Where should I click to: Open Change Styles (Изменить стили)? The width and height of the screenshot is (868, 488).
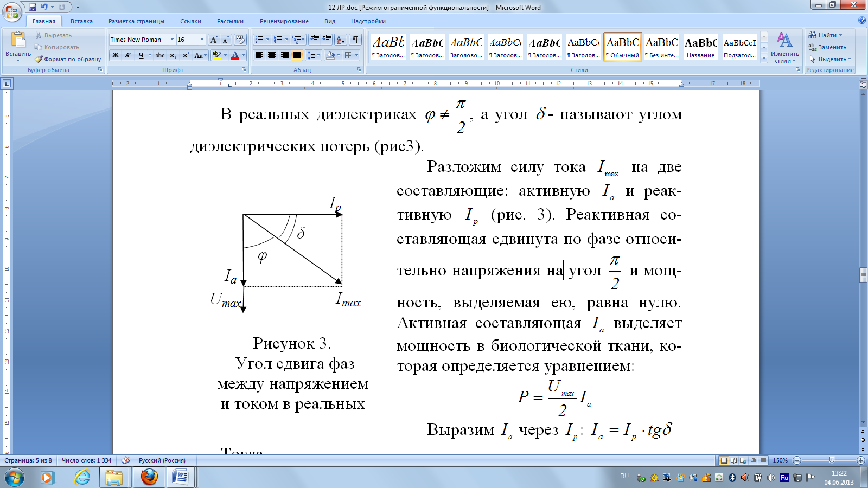pos(785,48)
